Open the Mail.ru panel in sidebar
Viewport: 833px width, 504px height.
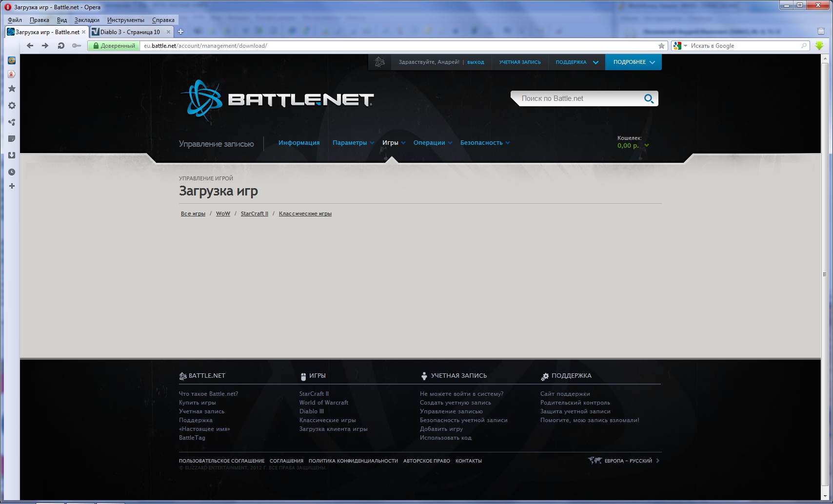coord(12,60)
